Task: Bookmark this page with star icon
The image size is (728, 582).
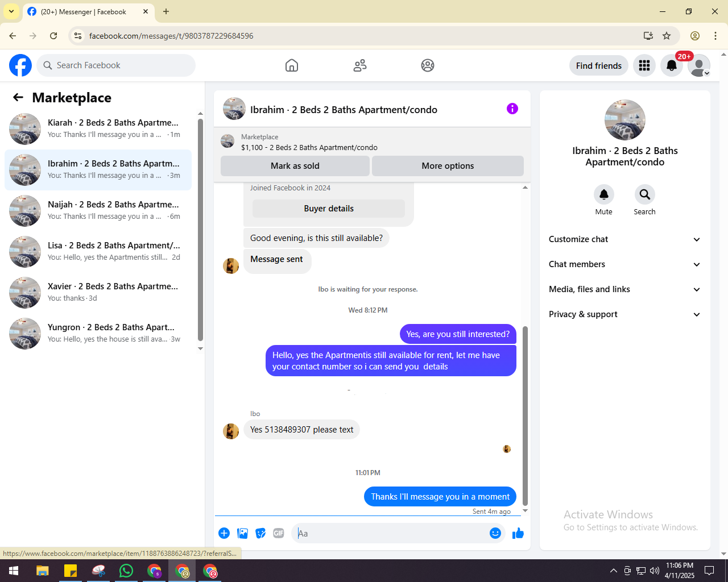Action: 667,36
